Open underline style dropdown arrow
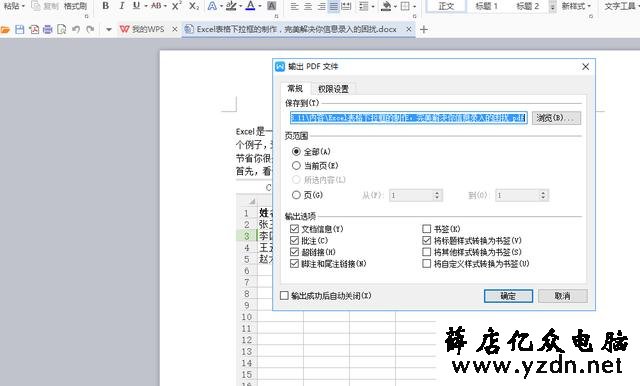 (146, 6)
